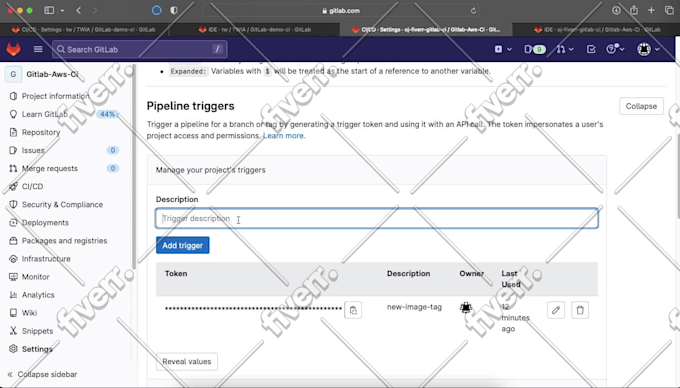Follow the Learn more link
680x388 pixels.
click(x=284, y=136)
